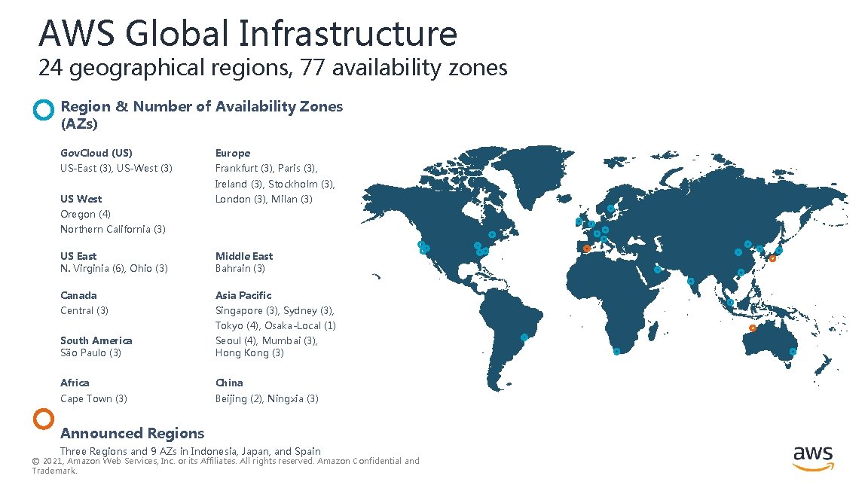868x488 pixels.
Task: Click the 'Region & Number of Availability Zones' heading
Action: point(201,114)
